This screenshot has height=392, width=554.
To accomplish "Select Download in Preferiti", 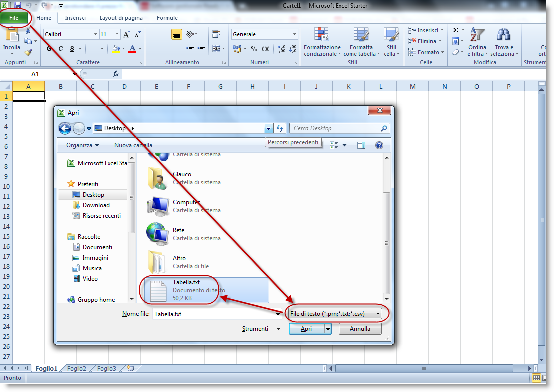I will click(x=96, y=205).
